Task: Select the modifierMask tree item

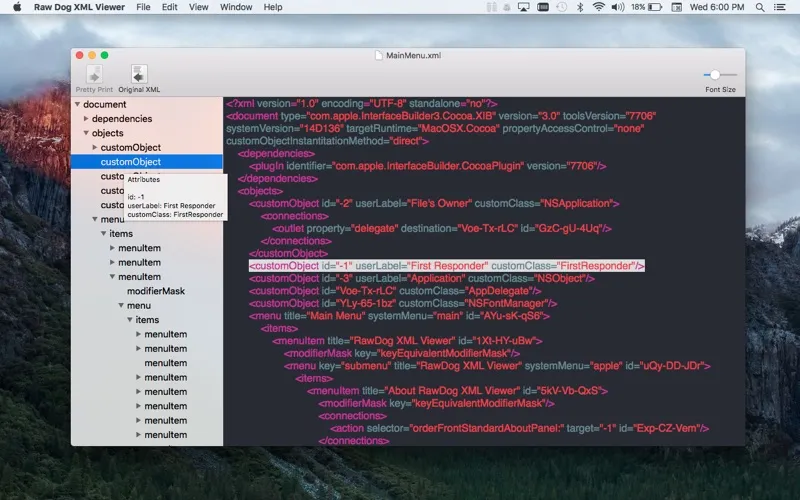Action: click(155, 291)
